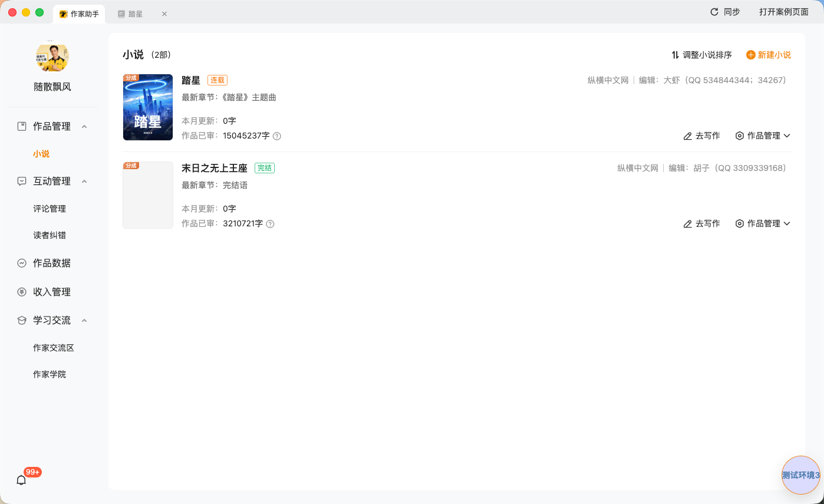Screen dimensions: 824x504
Task: Switch to the 作家助手 tab
Action: pyautogui.click(x=79, y=14)
